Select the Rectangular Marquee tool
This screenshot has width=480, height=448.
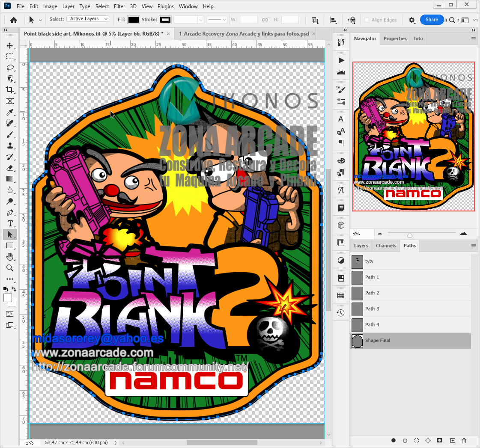click(10, 56)
